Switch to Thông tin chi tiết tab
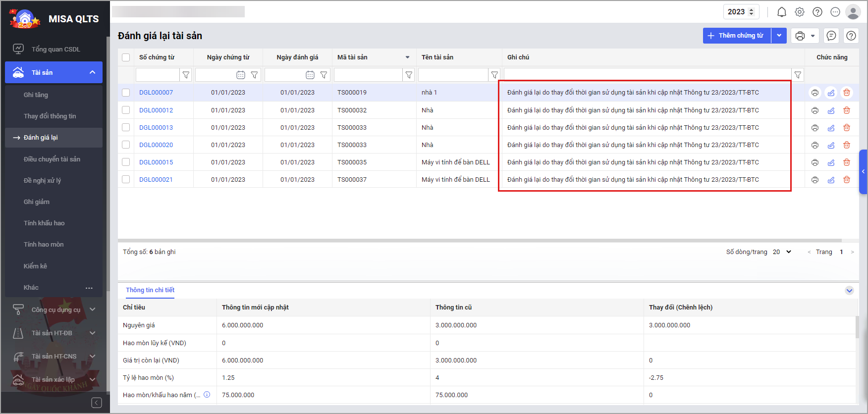The image size is (868, 414). (150, 290)
